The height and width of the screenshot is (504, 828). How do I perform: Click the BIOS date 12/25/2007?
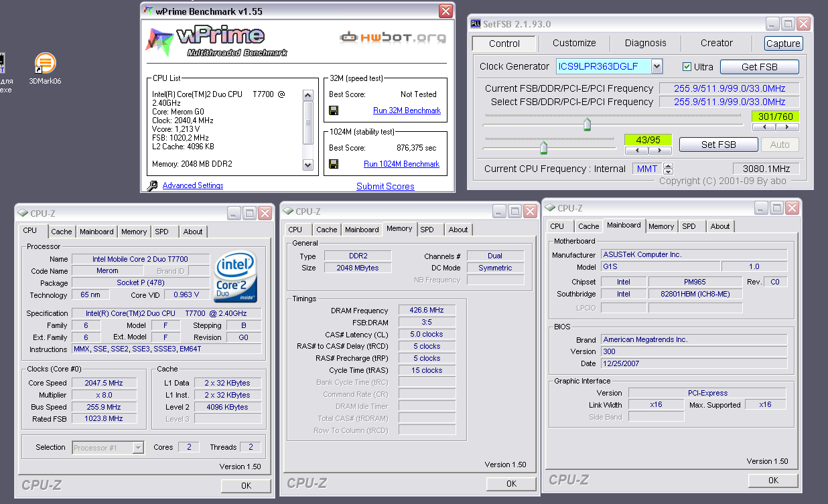coord(693,363)
